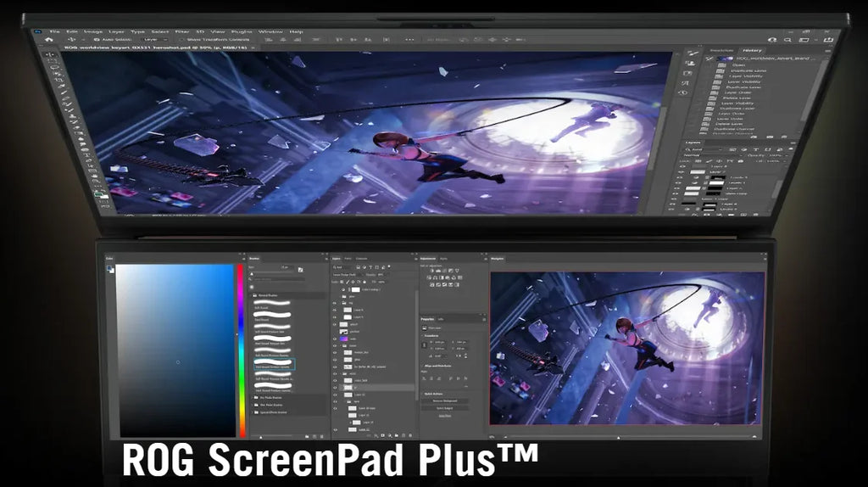Open brush settings icon in Brushes panel
This screenshot has height=487, width=868.
pyautogui.click(x=301, y=270)
